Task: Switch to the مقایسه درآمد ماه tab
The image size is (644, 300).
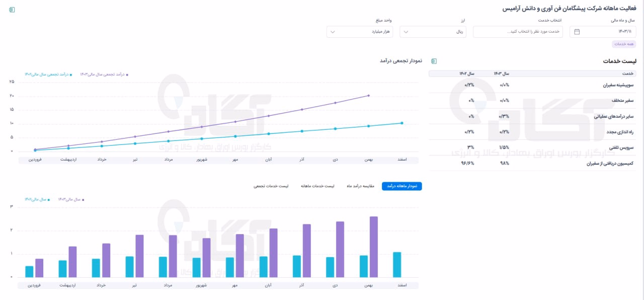Action: pyautogui.click(x=361, y=186)
